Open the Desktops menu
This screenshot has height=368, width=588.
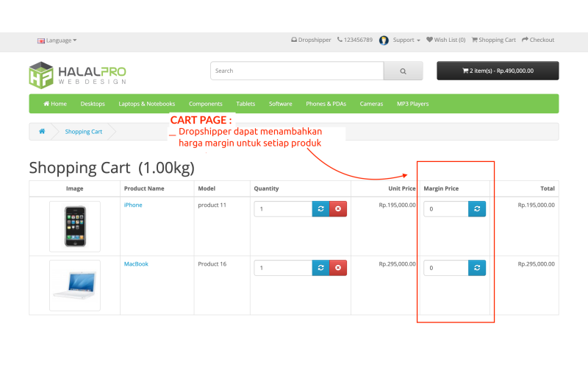[x=93, y=104]
